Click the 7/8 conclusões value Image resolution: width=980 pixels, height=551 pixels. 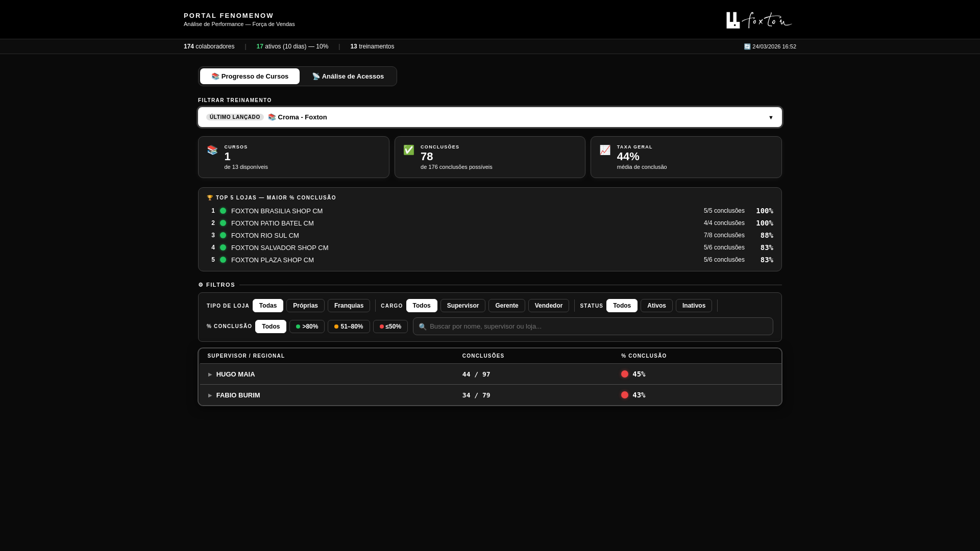tap(724, 235)
